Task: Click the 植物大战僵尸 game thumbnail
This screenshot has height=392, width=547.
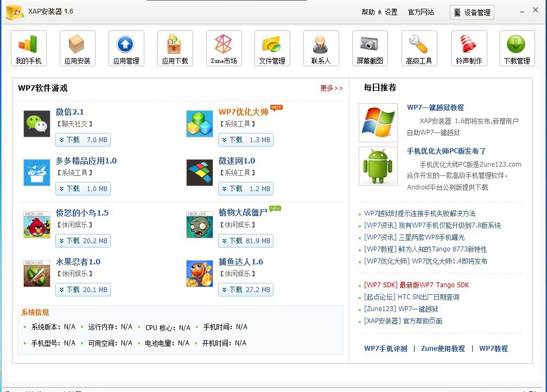Action: (200, 225)
